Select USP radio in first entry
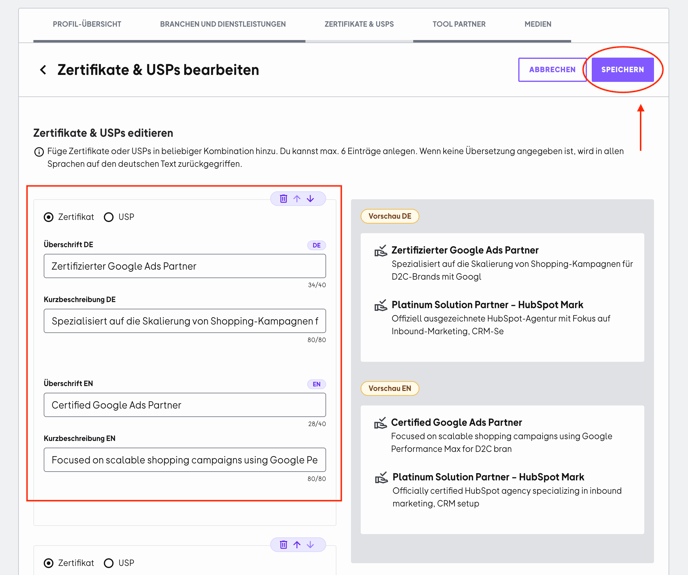 tap(109, 217)
